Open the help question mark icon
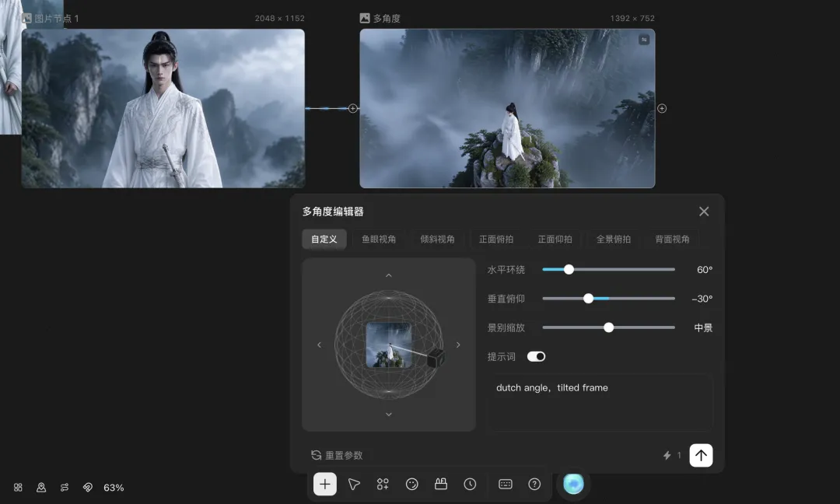840x504 pixels. click(534, 485)
